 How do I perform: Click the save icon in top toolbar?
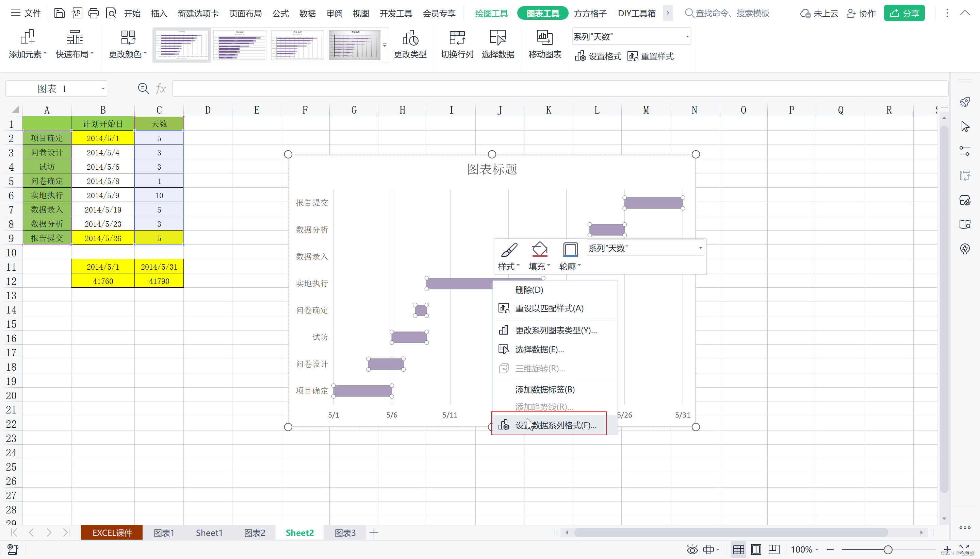click(59, 14)
